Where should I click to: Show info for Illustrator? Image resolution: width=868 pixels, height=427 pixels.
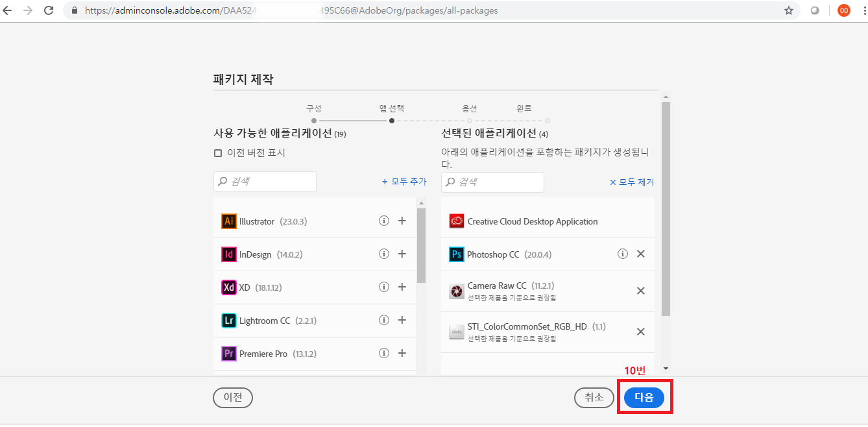click(383, 221)
